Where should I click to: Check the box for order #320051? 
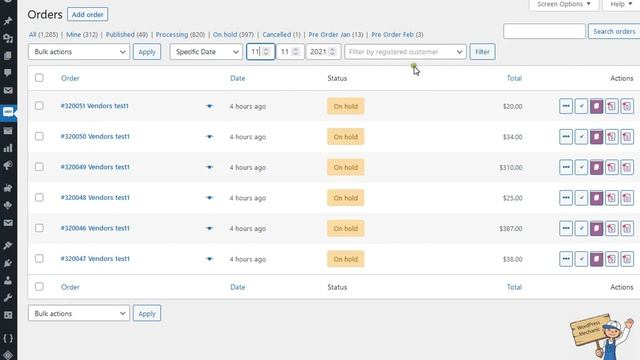[x=39, y=106]
